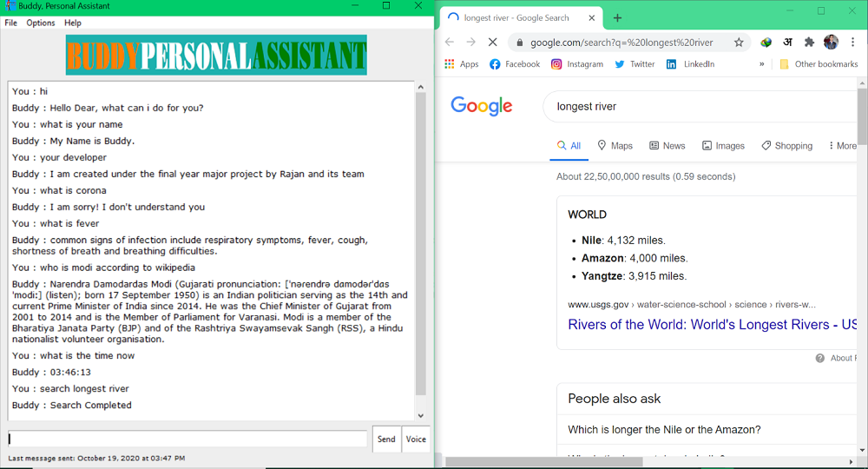Open the Instagram bookmark
868x469 pixels.
(576, 64)
